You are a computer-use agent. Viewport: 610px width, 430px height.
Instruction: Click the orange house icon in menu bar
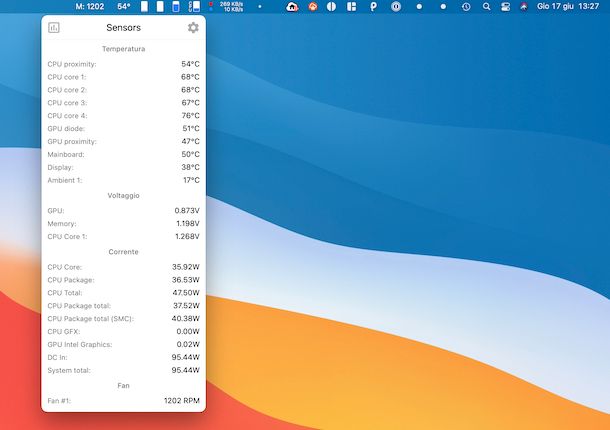(x=313, y=7)
